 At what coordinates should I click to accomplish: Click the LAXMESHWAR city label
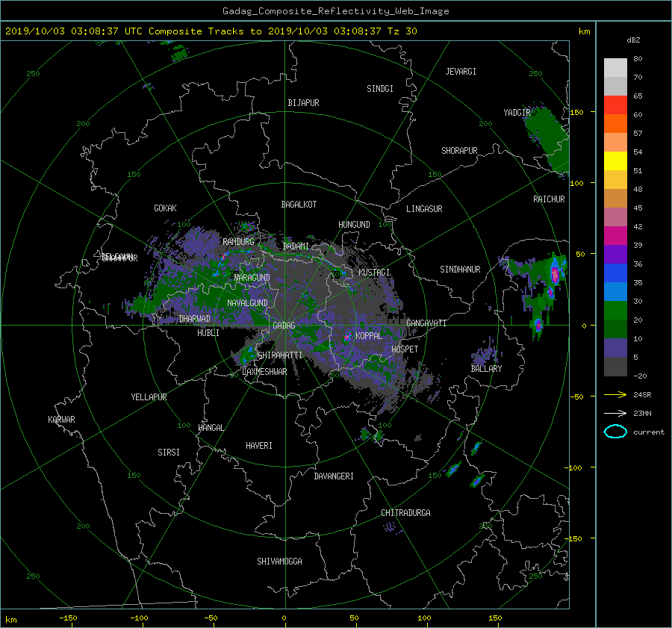264,372
